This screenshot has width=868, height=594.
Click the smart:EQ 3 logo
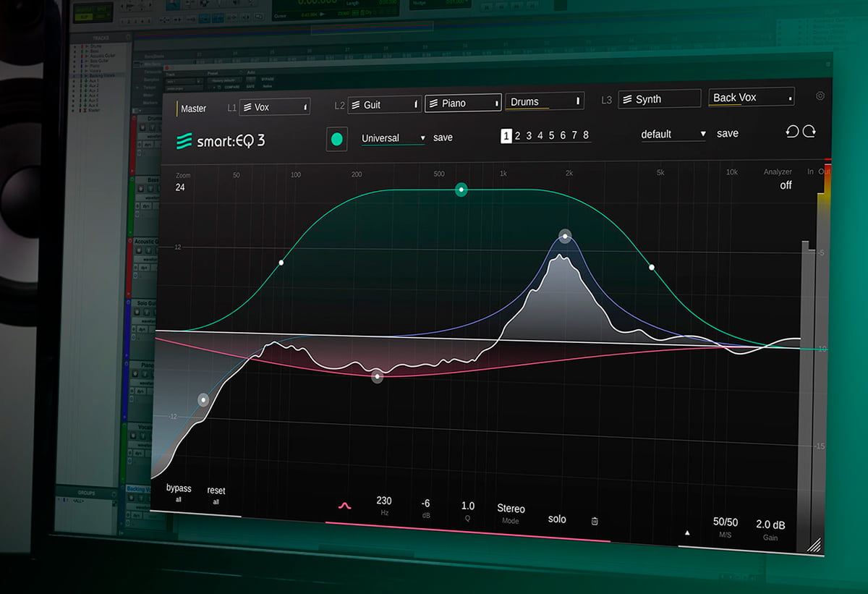click(x=221, y=140)
